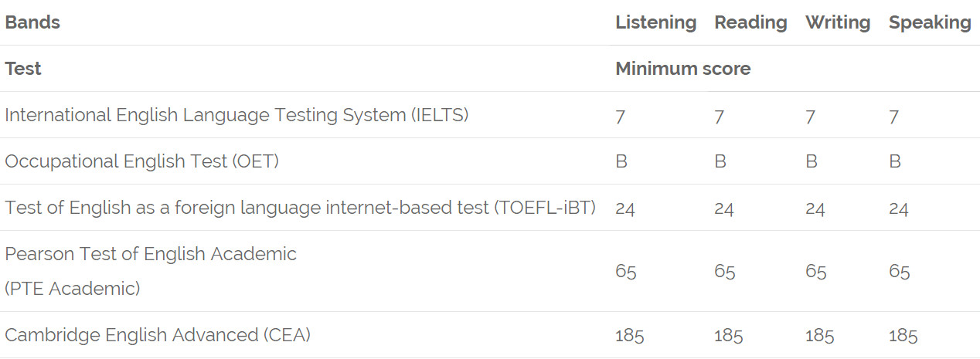Image resolution: width=980 pixels, height=359 pixels.
Task: Click the Listening column header
Action: (655, 23)
